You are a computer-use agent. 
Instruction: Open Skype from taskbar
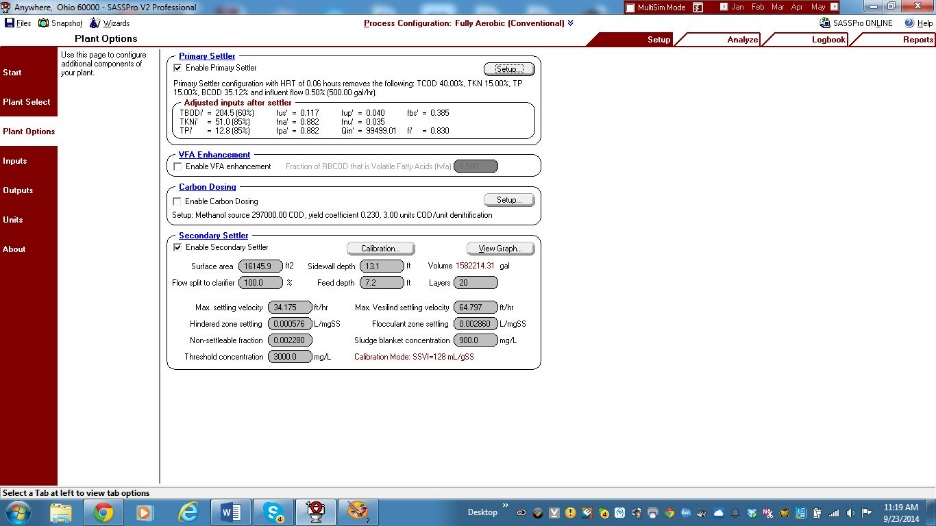pos(274,512)
